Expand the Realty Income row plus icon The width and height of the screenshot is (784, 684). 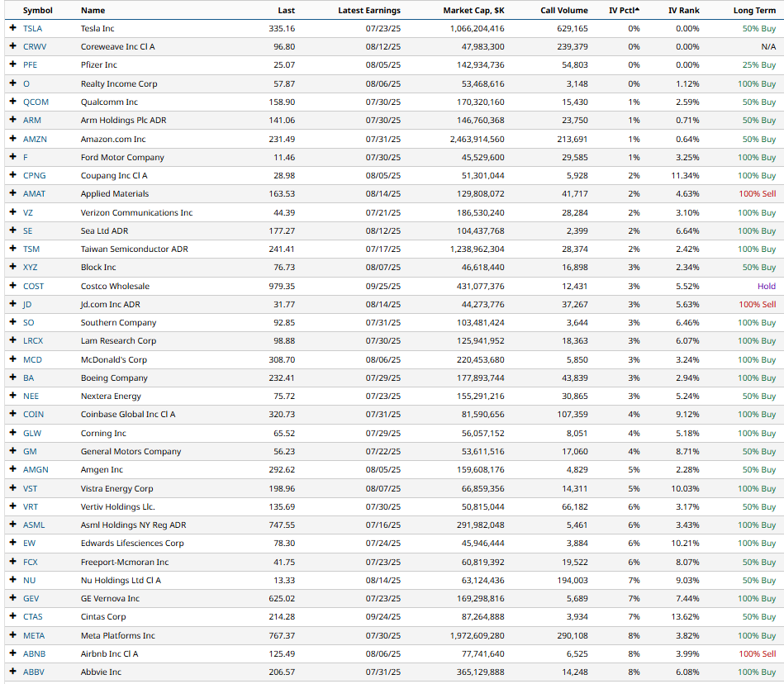[13, 83]
